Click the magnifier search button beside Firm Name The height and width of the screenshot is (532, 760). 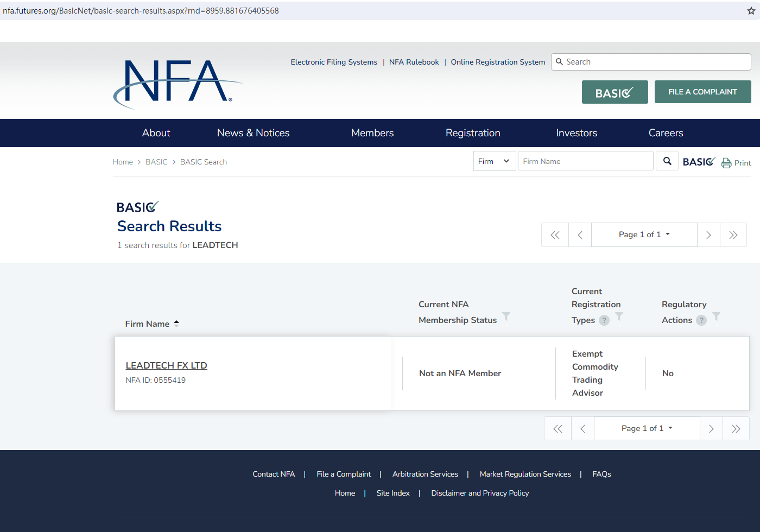click(x=667, y=161)
